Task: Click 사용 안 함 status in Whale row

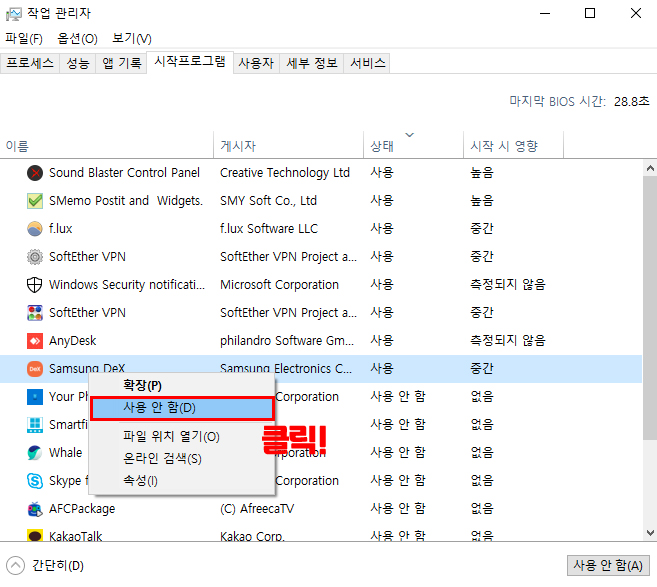Action: tap(398, 453)
